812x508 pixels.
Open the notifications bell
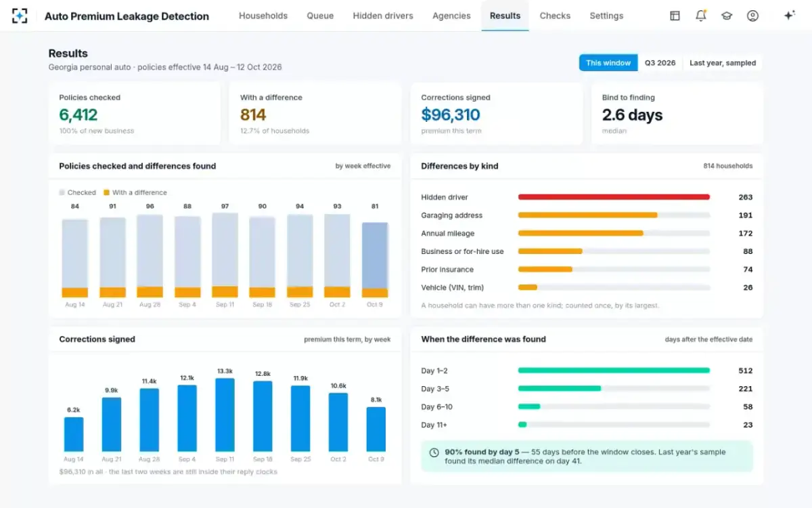pos(701,16)
